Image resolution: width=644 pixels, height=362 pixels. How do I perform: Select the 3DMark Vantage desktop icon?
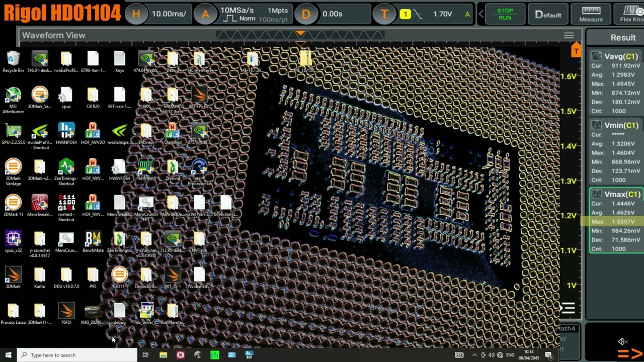pos(13,172)
